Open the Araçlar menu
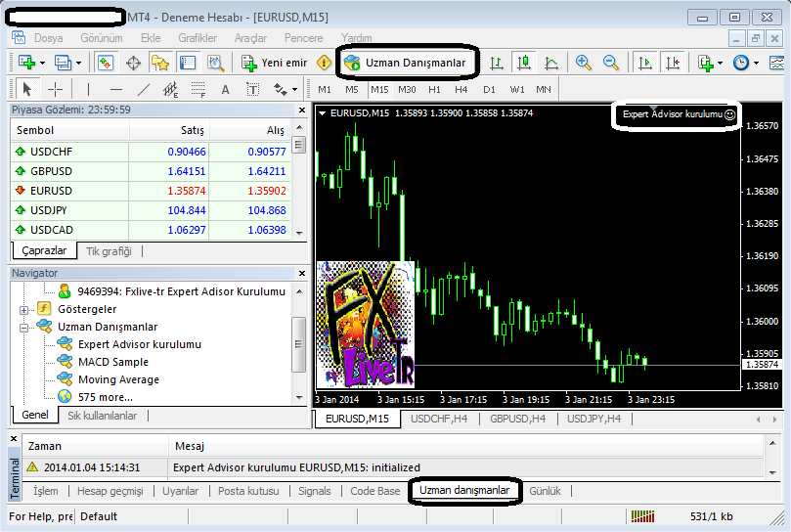 pyautogui.click(x=250, y=38)
